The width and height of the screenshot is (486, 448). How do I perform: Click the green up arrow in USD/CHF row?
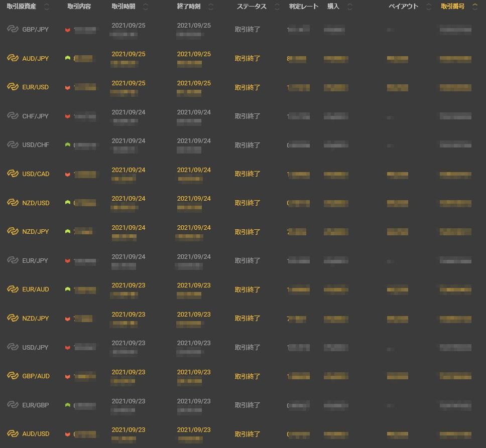pyautogui.click(x=67, y=145)
